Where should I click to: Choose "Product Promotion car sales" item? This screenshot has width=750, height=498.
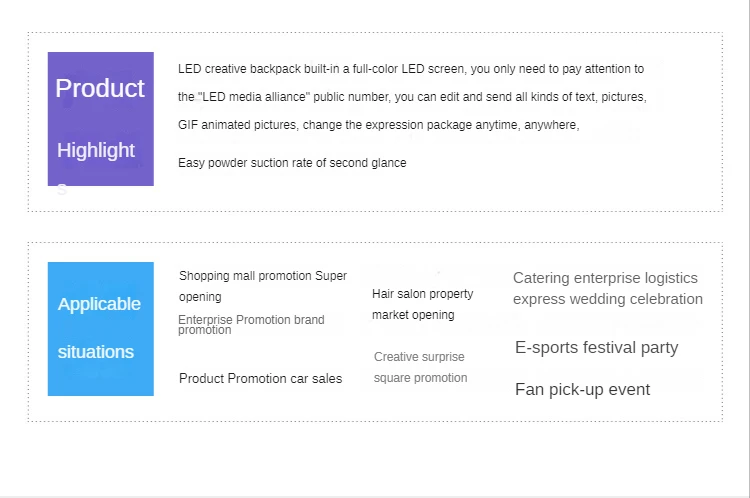(260, 378)
